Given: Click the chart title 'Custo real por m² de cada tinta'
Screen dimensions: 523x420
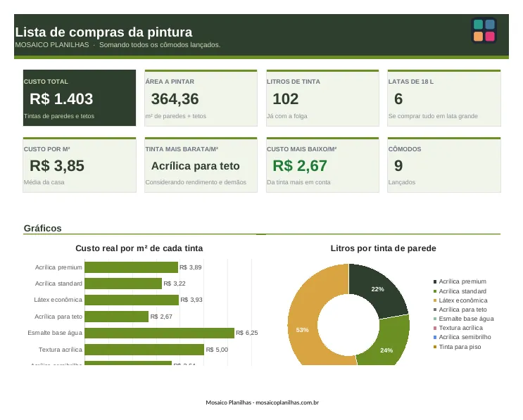Looking at the screenshot, I should coord(139,248).
